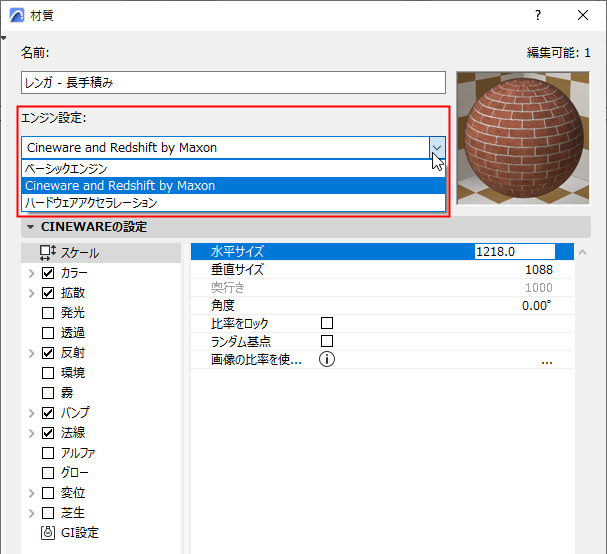The height and width of the screenshot is (554, 607).
Task: Open GI設定 settings icon
Action: click(x=48, y=533)
